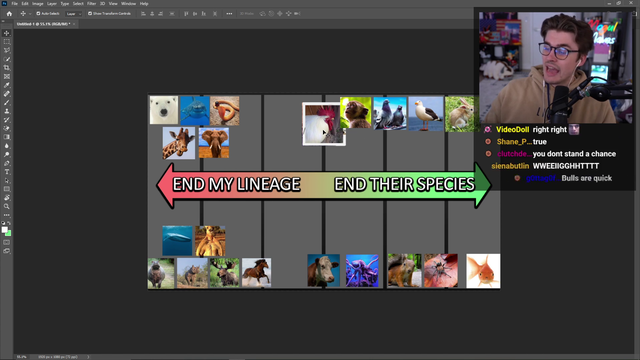Open the Image menu
Image resolution: width=640 pixels, height=360 pixels.
tap(38, 4)
